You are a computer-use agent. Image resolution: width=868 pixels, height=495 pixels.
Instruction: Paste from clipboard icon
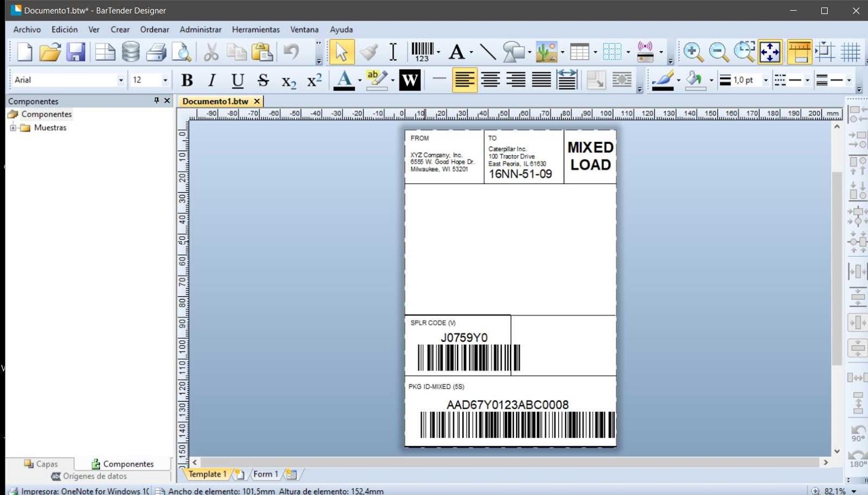262,52
